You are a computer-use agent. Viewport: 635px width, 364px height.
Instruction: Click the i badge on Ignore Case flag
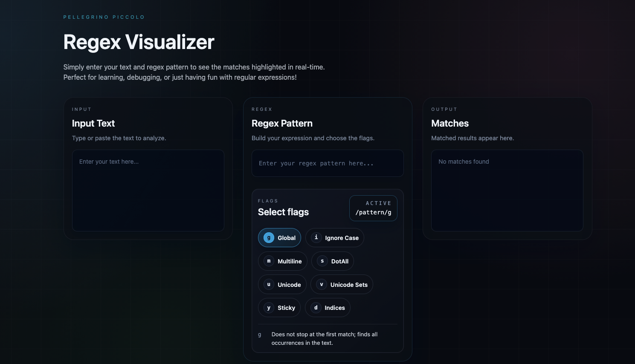tap(316, 237)
